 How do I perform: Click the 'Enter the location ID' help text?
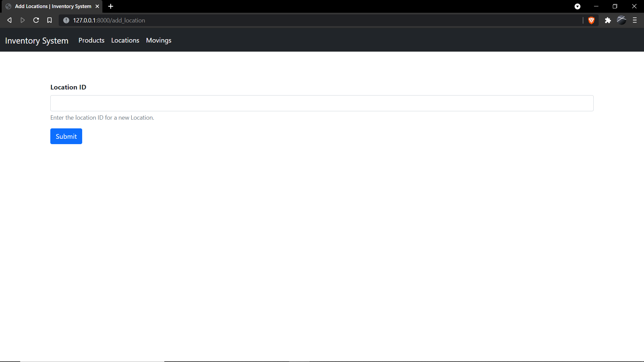tap(102, 118)
